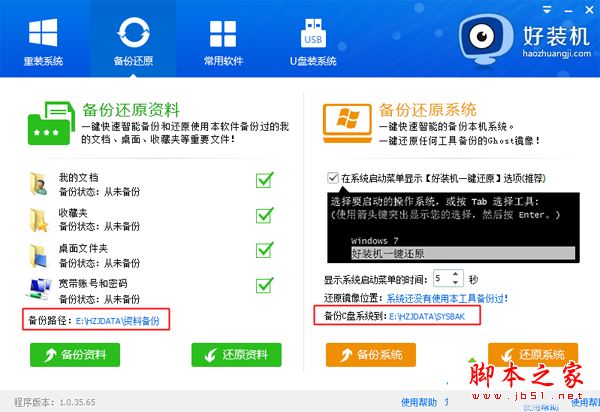Click the 收藏夹 star folder icon
600x412 pixels.
(39, 220)
